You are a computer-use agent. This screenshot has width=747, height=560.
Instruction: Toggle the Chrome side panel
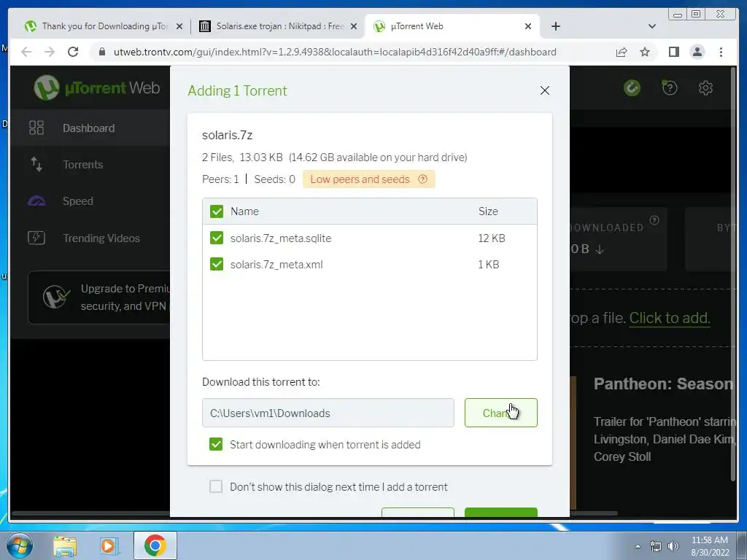[673, 52]
